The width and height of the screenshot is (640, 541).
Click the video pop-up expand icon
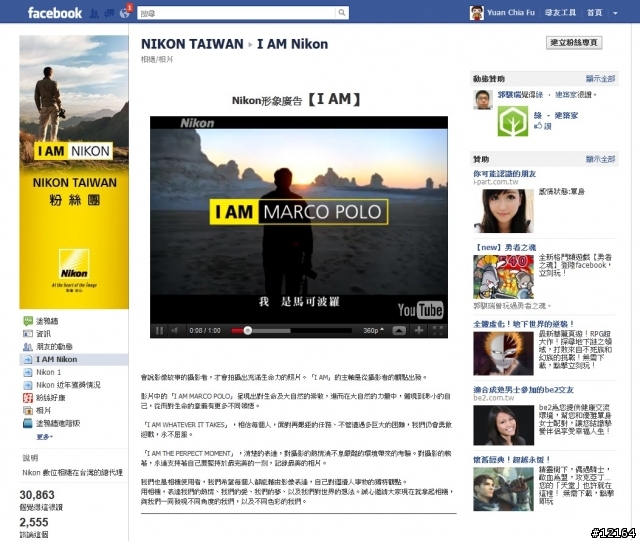399,330
